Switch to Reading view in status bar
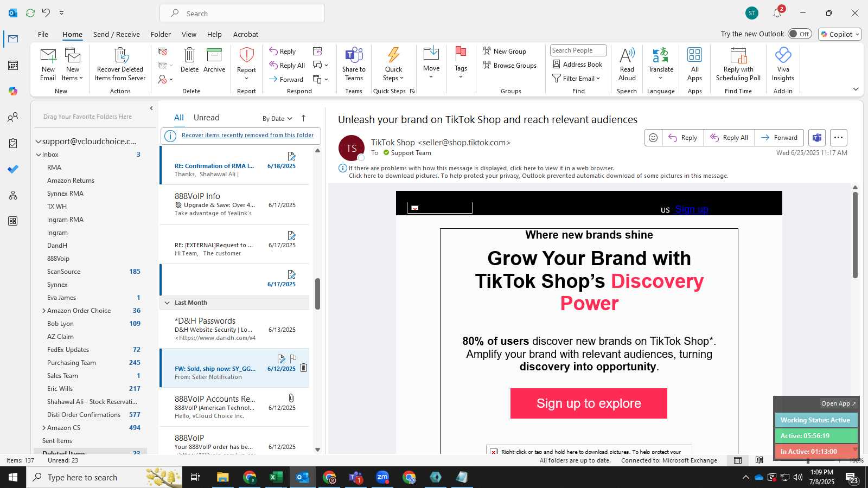The width and height of the screenshot is (868, 488). tap(759, 460)
